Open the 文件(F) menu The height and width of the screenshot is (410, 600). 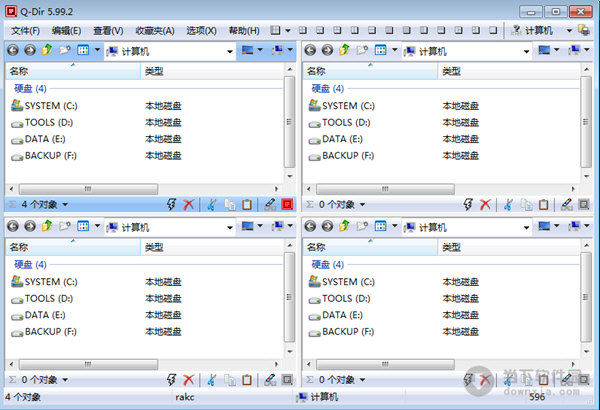pyautogui.click(x=25, y=31)
